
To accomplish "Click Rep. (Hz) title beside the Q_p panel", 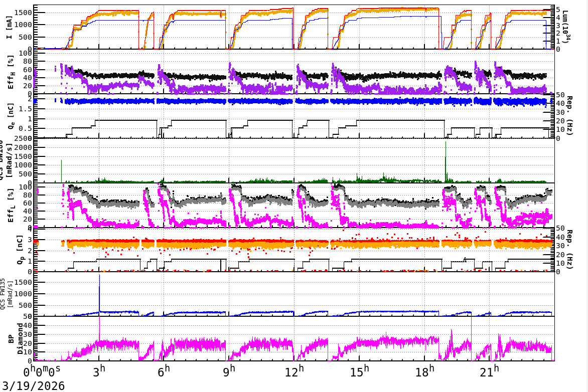I will point(569,249).
